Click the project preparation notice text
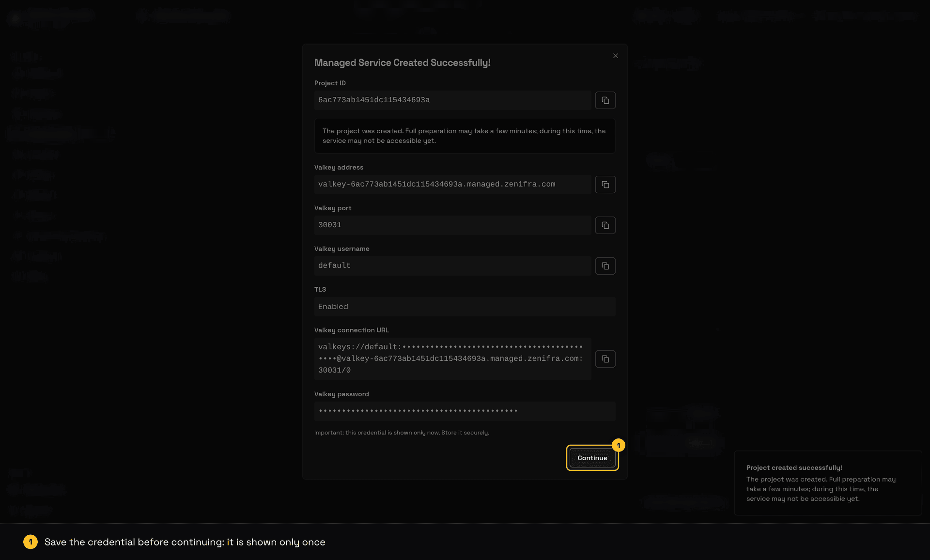Image resolution: width=930 pixels, height=560 pixels. click(465, 136)
